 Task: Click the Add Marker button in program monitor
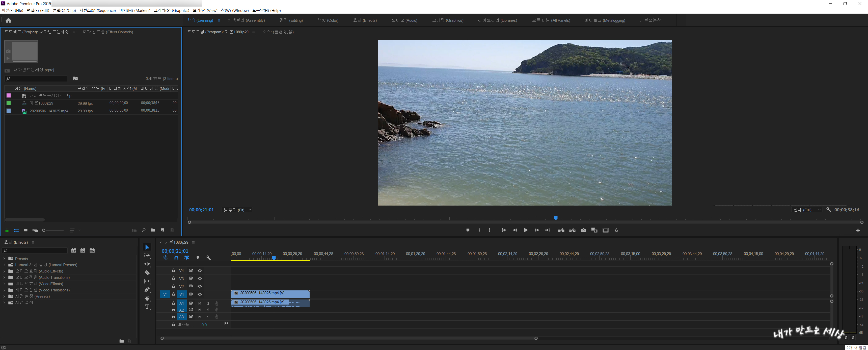(468, 230)
